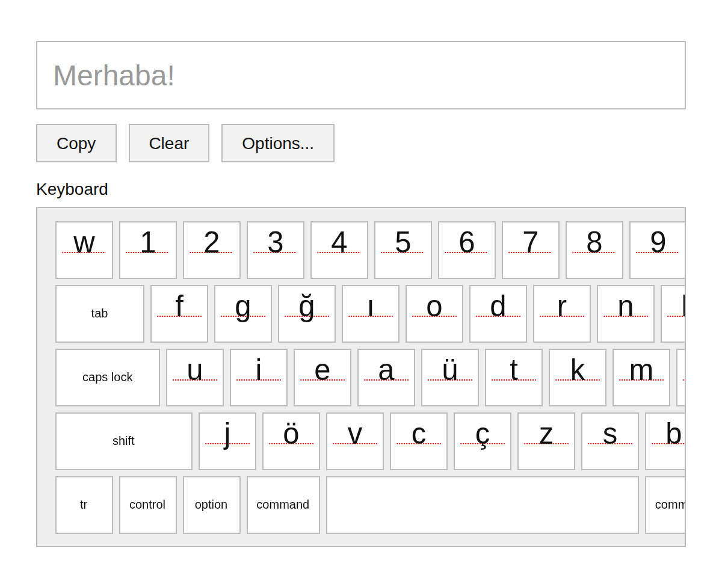Tap the j key
The height and width of the screenshot is (588, 722).
(x=227, y=441)
